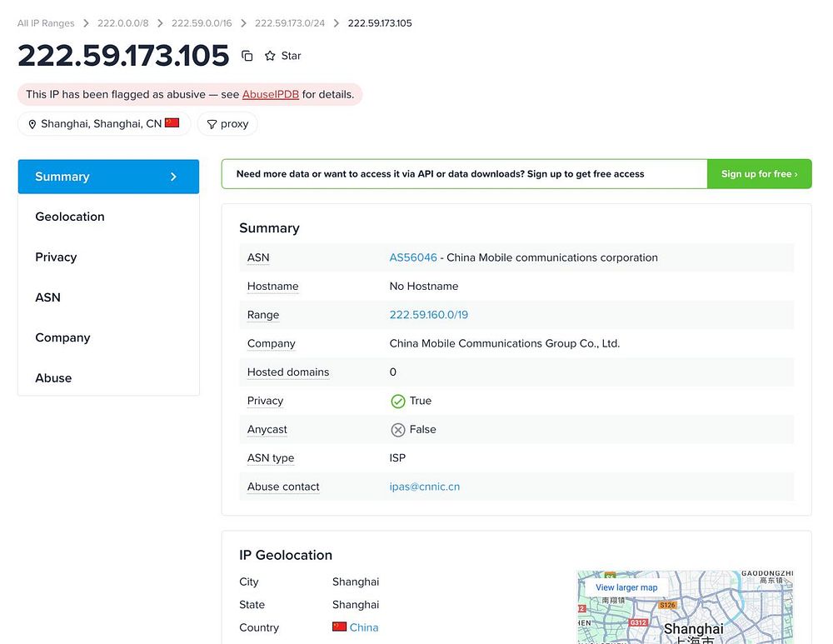
Task: Open the AbuseIPDB link
Action: click(271, 95)
